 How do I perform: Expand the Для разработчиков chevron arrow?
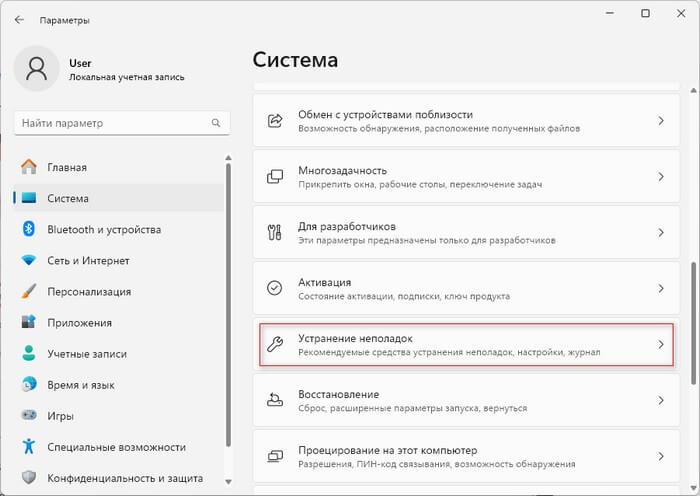pos(660,232)
